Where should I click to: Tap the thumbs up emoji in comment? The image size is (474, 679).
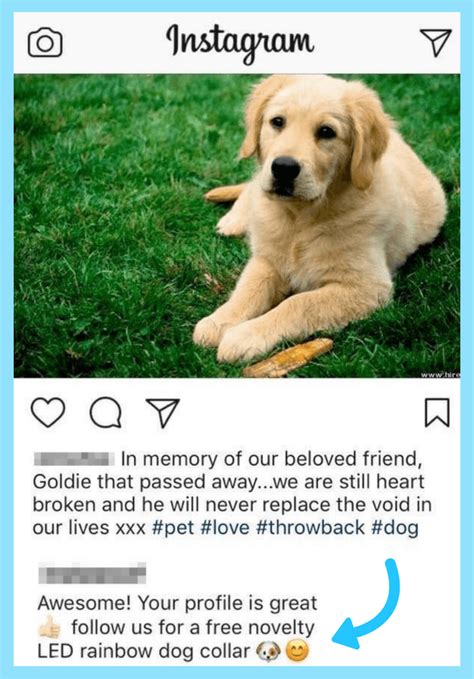[x=50, y=627]
